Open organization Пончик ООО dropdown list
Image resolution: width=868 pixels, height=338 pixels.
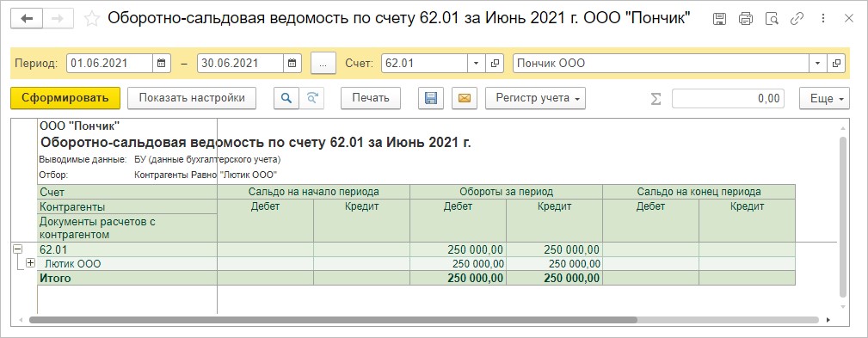click(817, 63)
